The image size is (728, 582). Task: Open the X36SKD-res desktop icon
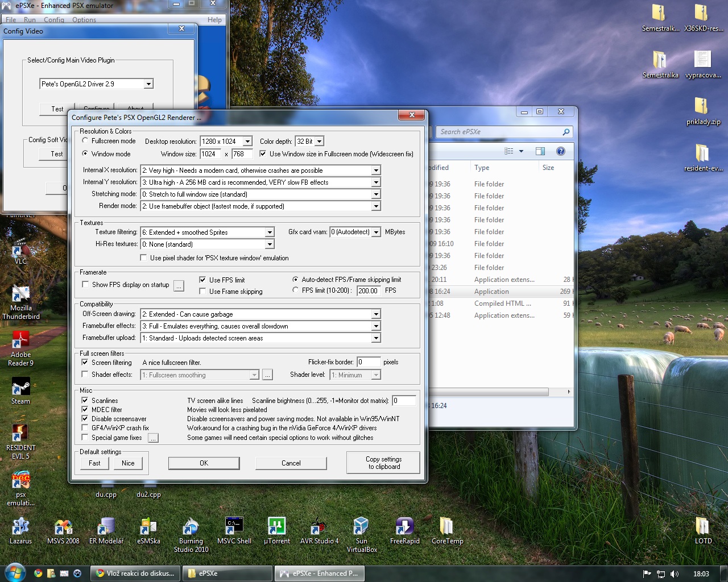click(x=703, y=17)
